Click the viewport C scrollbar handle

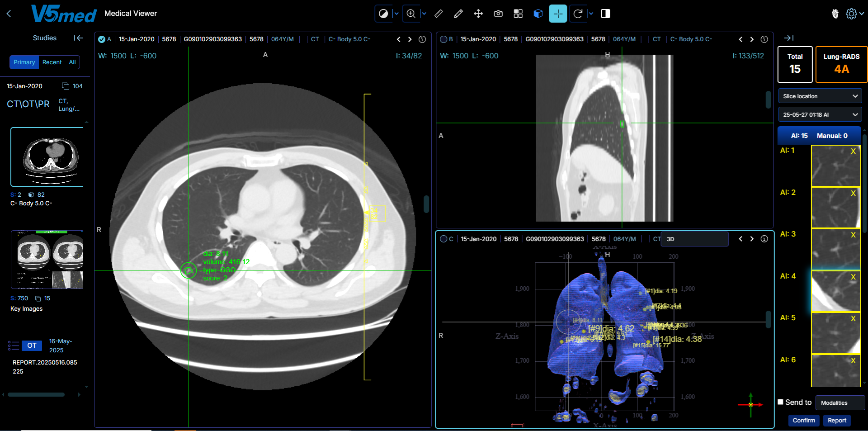click(x=768, y=319)
